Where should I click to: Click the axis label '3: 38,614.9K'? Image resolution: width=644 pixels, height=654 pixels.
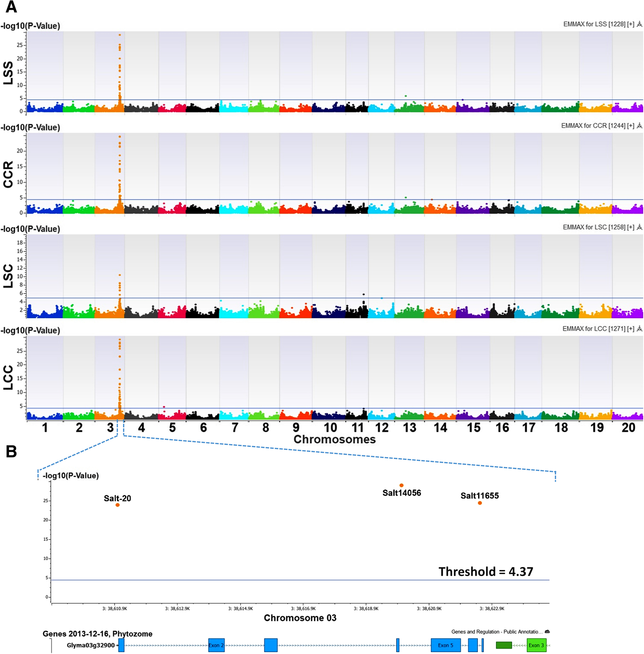(x=241, y=608)
